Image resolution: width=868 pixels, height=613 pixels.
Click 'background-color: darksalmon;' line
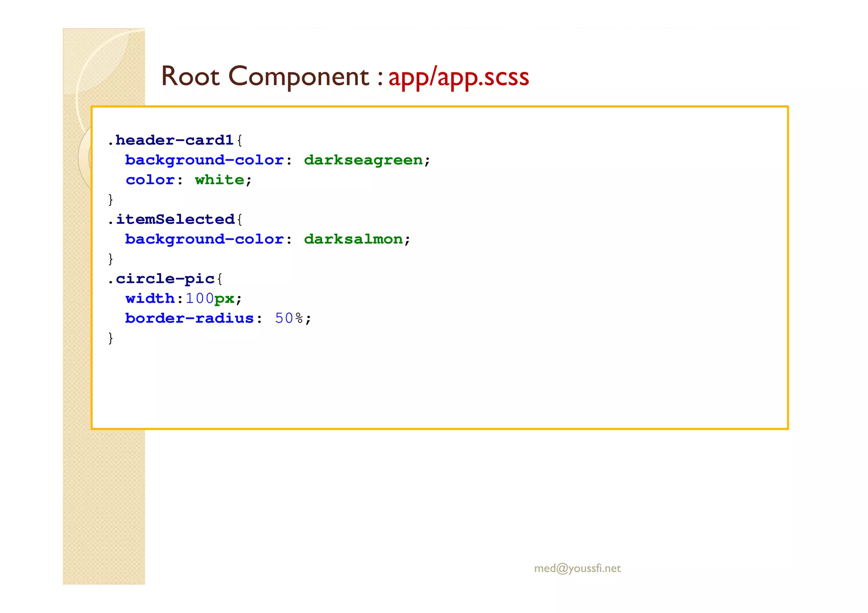(268, 239)
